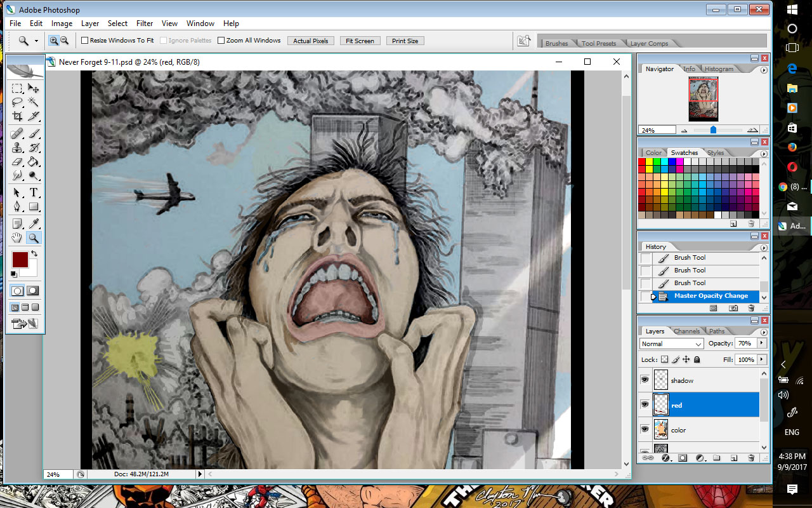Adjust the Navigator zoom slider
Screen dimensions: 812x508
[x=713, y=130]
